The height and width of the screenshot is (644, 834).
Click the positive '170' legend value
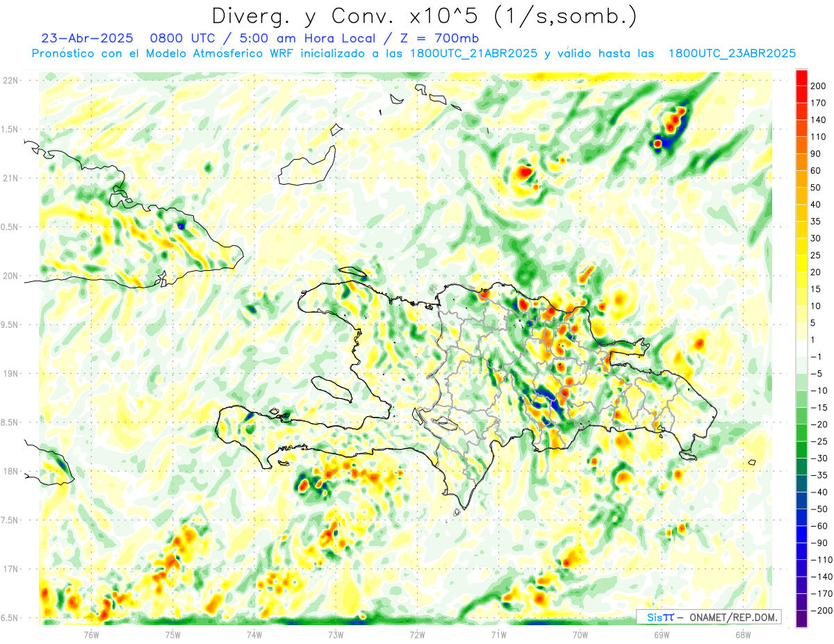coord(818,103)
